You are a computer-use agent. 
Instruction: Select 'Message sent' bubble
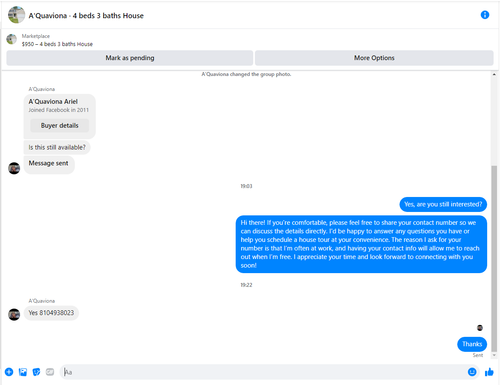point(49,164)
